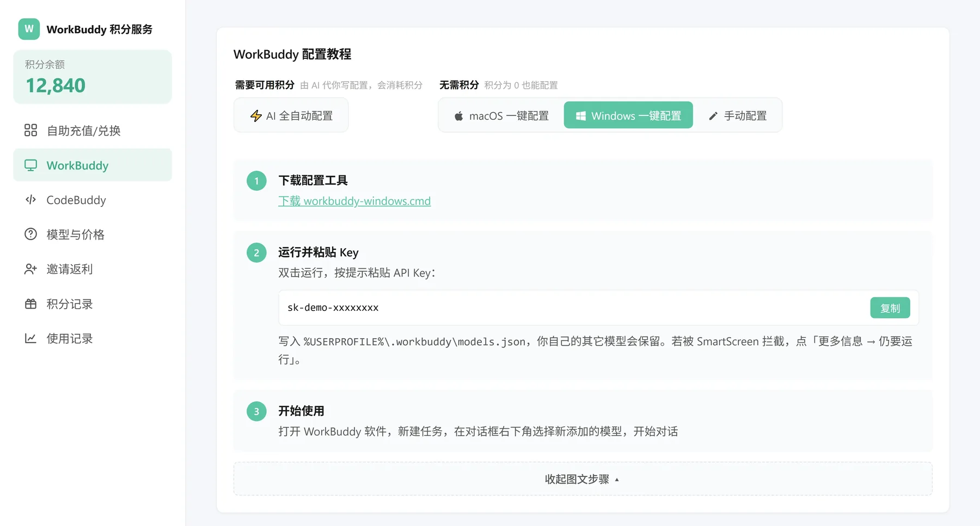Viewport: 980px width, 526px height.
Task: Click the 运行并粘贴 Key step title
Action: pyautogui.click(x=318, y=252)
